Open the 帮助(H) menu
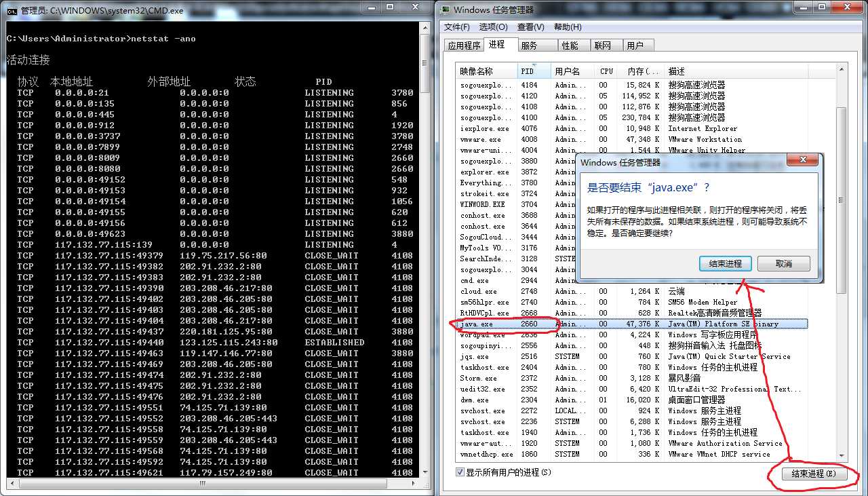Viewport: 868px width, 496px height. 568,27
